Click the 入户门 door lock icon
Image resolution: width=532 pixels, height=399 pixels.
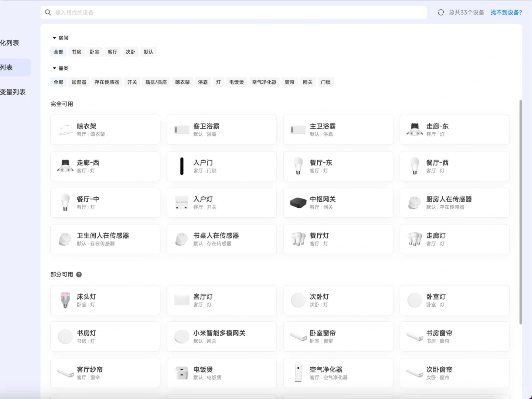(x=181, y=166)
